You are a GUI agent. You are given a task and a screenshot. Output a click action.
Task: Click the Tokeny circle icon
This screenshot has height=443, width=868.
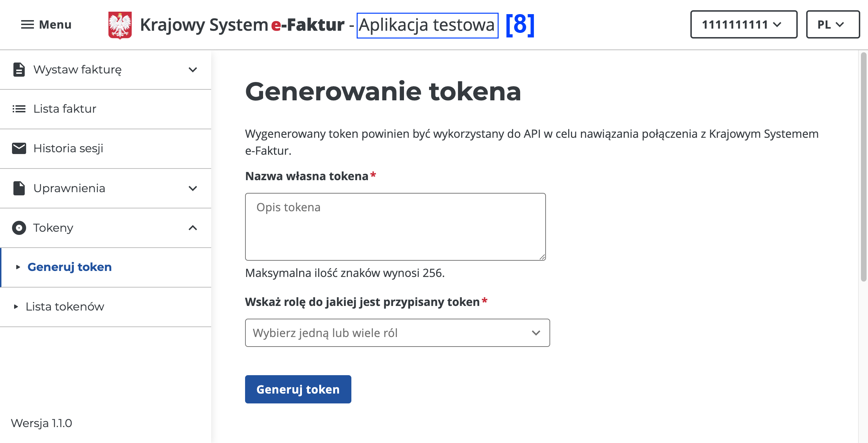(x=19, y=228)
